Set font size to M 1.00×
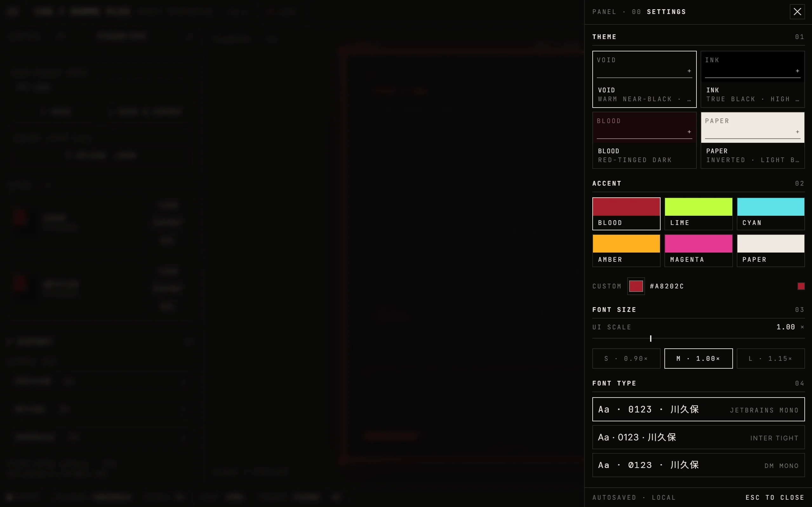This screenshot has width=812, height=507. coord(698,359)
